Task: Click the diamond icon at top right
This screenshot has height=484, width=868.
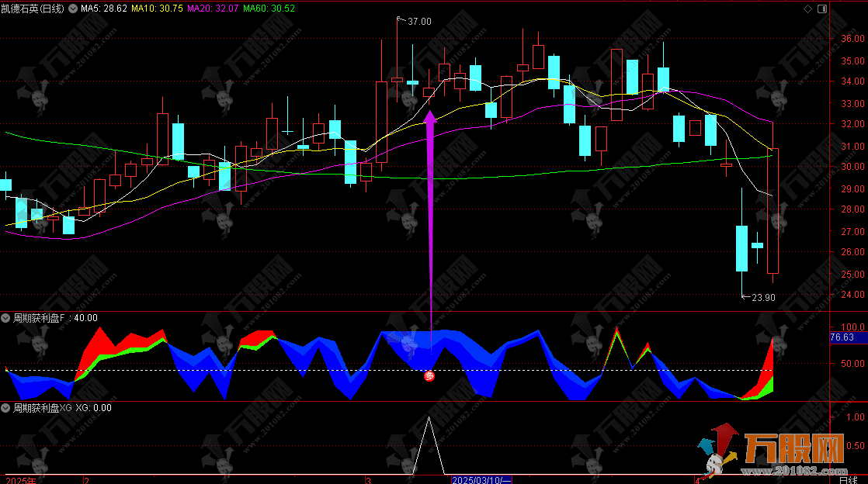Action: tap(807, 9)
